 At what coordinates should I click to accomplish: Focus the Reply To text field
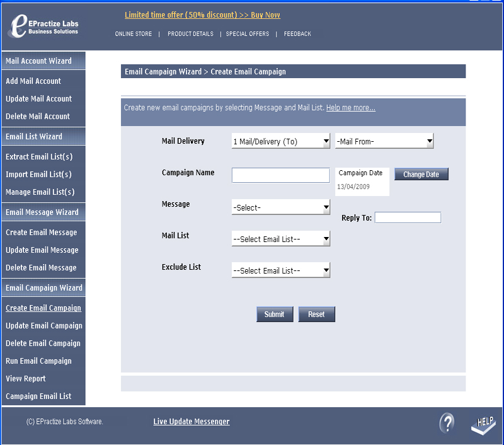[x=408, y=217]
